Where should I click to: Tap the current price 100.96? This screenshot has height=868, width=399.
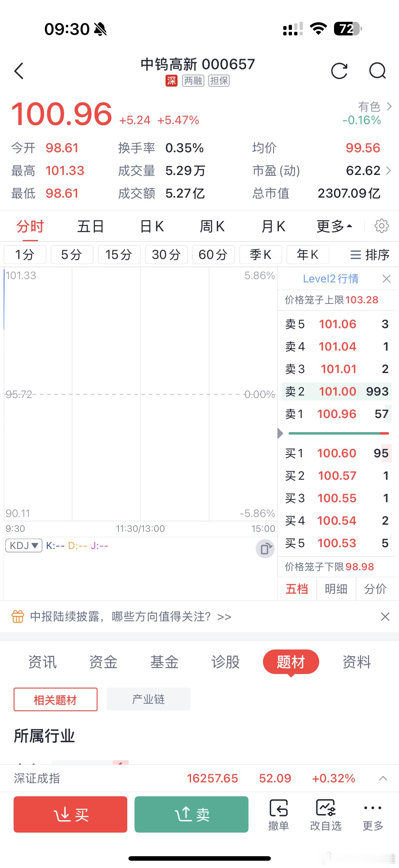[62, 114]
